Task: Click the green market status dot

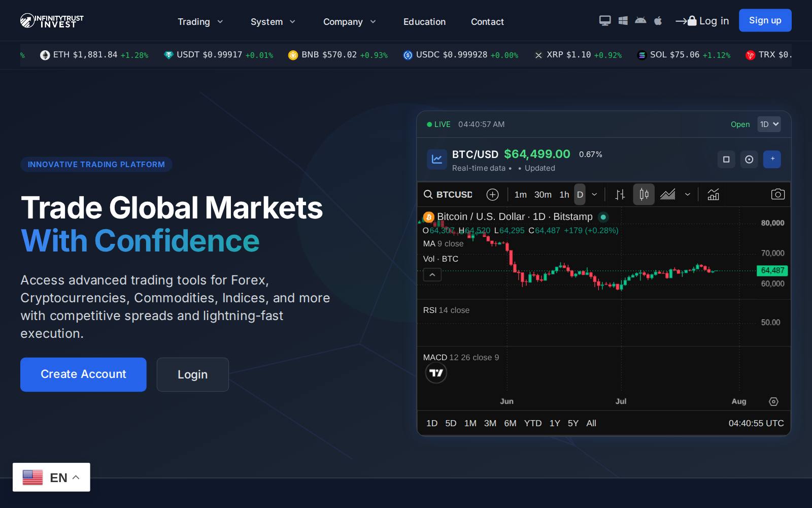Action: click(603, 217)
